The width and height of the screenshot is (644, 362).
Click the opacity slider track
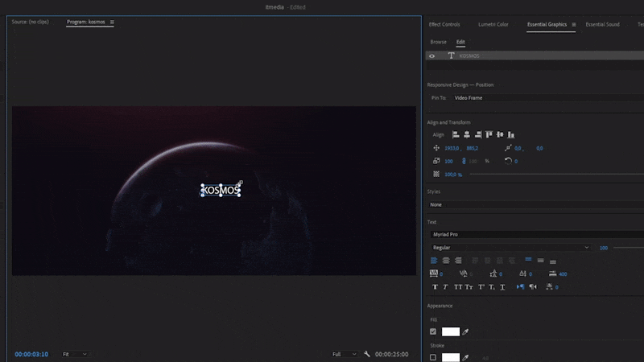click(556, 175)
